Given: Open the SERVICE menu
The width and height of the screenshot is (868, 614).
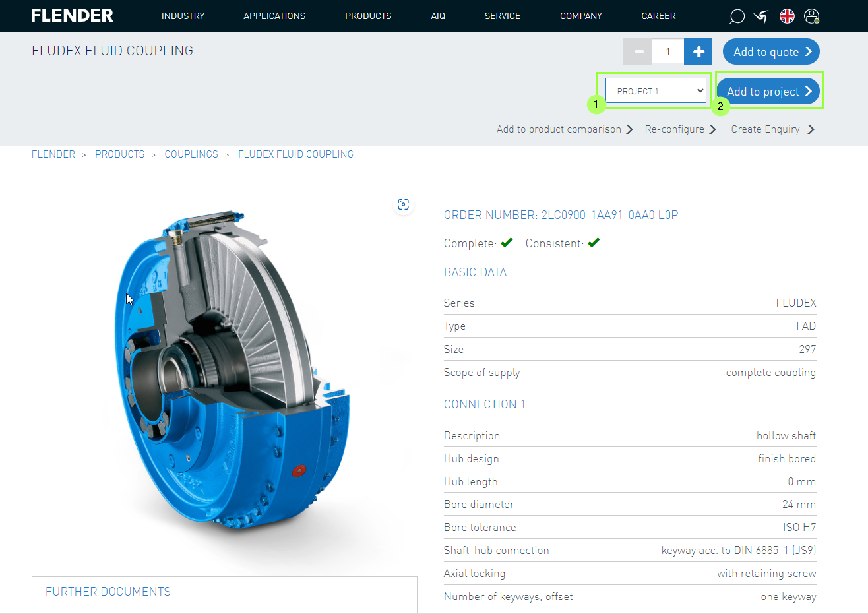Looking at the screenshot, I should tap(503, 16).
